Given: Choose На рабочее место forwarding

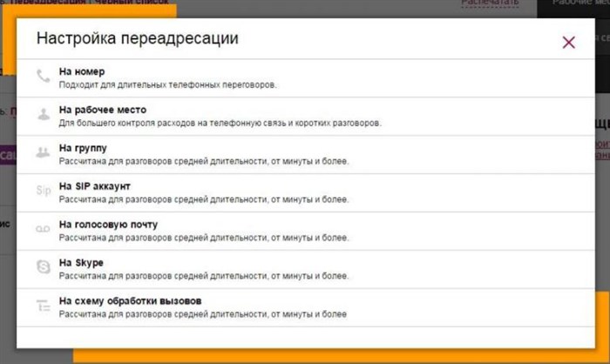Looking at the screenshot, I should point(306,117).
